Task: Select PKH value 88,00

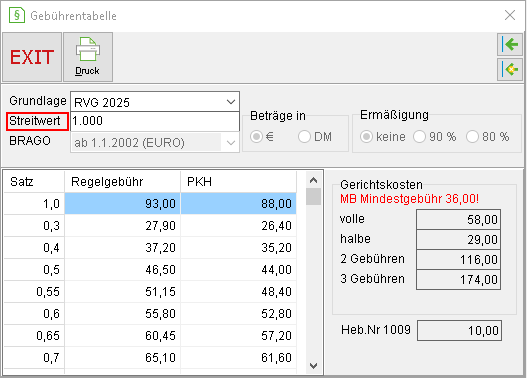Action: [239, 204]
